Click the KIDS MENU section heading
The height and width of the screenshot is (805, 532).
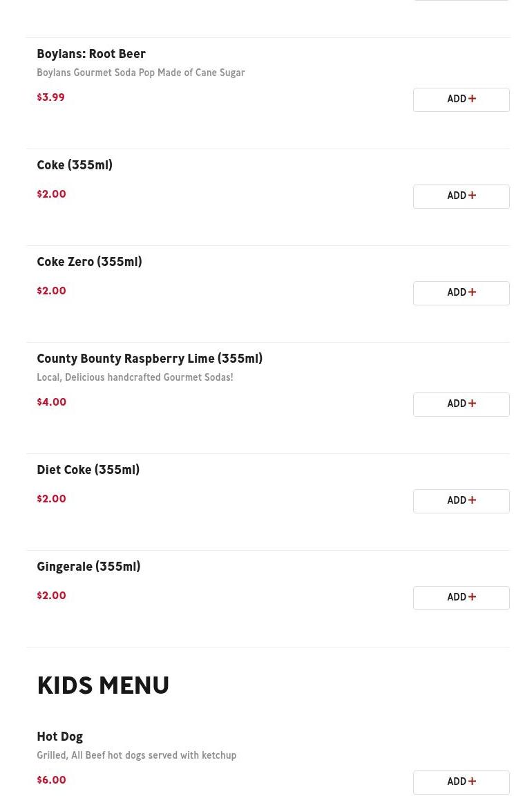pyautogui.click(x=103, y=686)
